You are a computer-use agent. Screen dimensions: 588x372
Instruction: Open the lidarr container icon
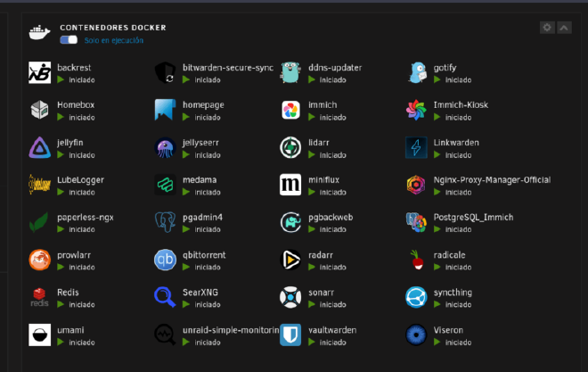coord(290,147)
